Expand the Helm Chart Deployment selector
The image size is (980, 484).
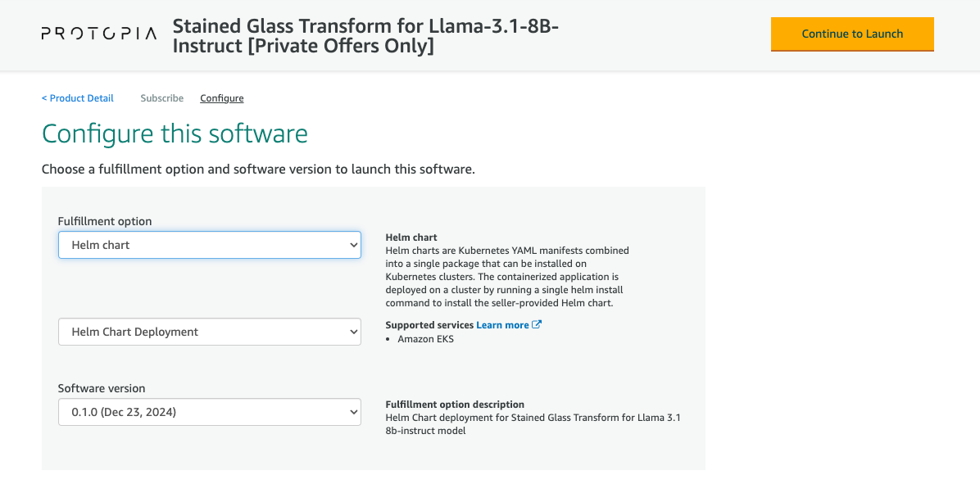209,332
